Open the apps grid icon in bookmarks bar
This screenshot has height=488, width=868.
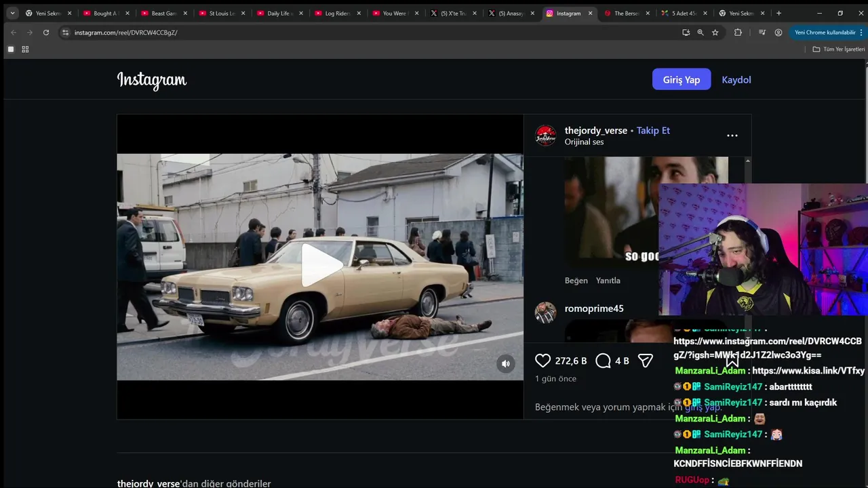25,49
